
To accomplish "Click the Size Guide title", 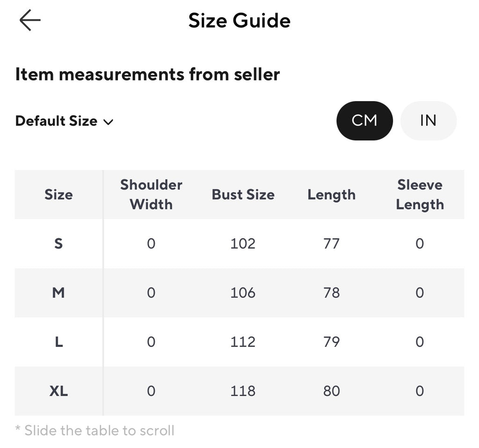I will tap(239, 21).
